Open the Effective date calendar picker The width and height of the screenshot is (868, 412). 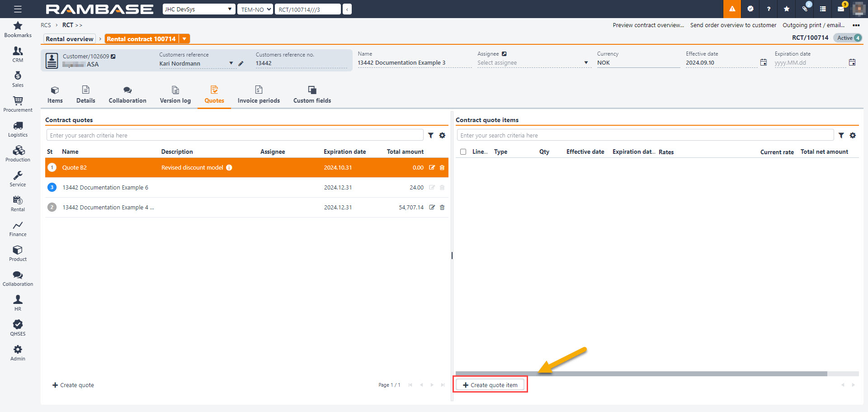coord(763,62)
